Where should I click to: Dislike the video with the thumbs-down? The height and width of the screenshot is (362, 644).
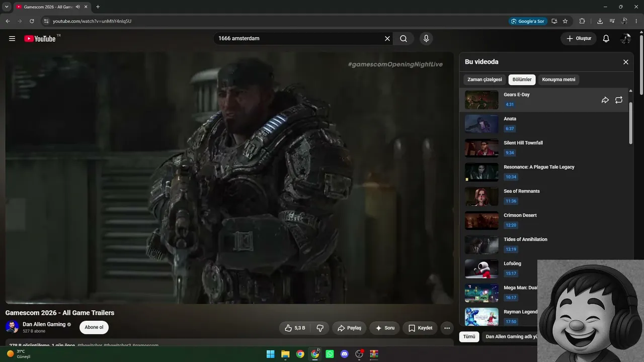[320, 328]
